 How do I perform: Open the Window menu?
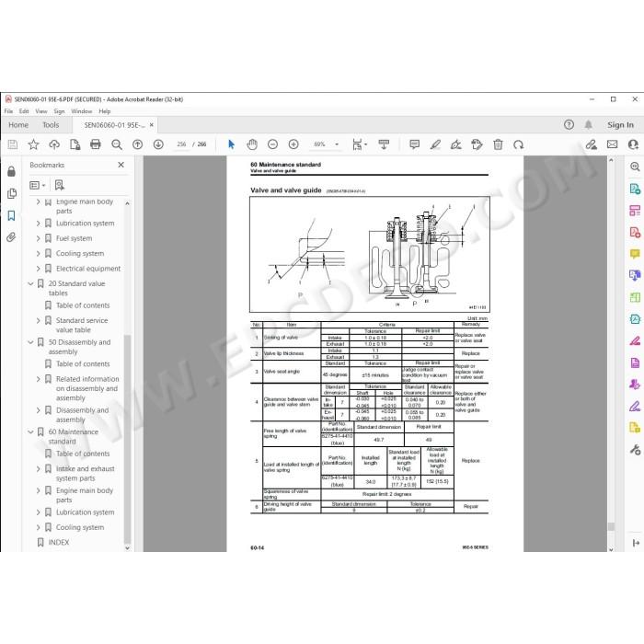(81, 111)
